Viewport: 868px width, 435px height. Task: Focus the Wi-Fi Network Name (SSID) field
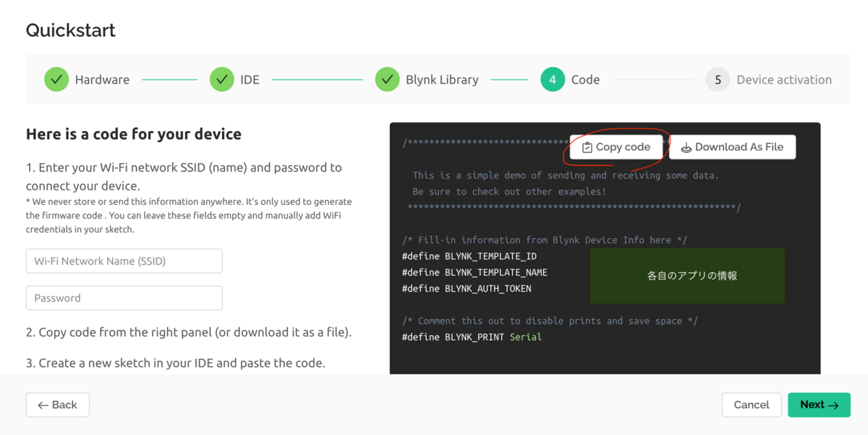[124, 261]
